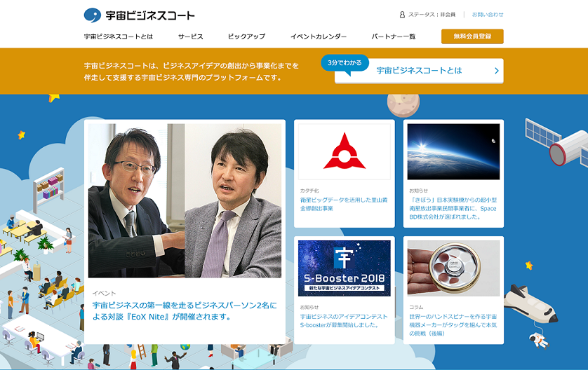The width and height of the screenshot is (588, 370).
Task: Open the S-booster 募集開始 news link
Action: pos(344,320)
